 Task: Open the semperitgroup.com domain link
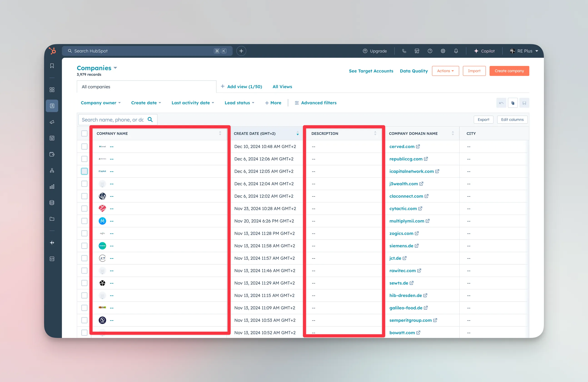410,320
